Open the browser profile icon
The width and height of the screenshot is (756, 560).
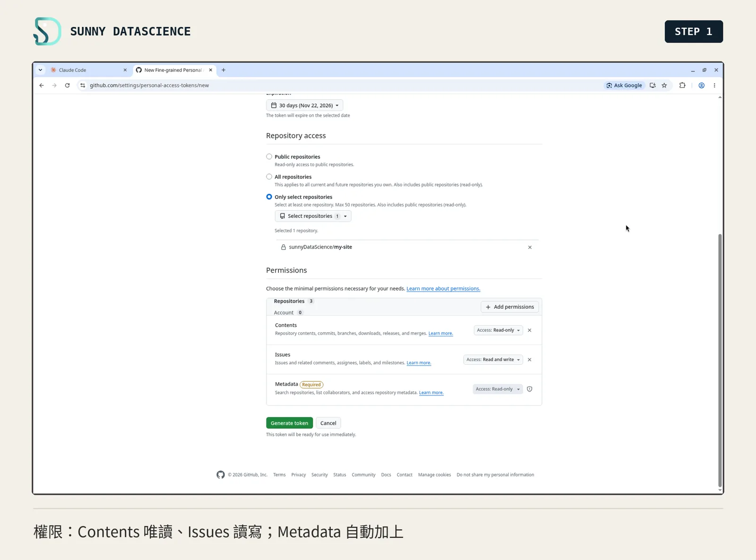point(702,86)
